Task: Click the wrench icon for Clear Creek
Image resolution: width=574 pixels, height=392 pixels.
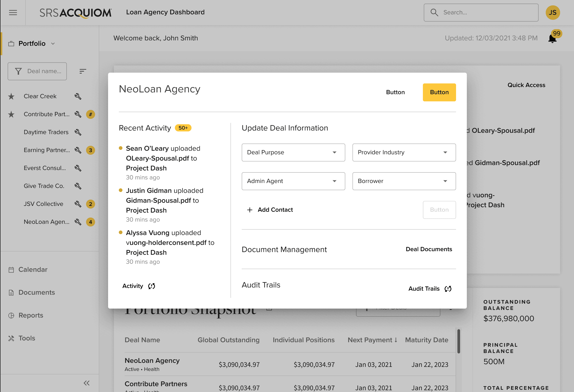Action: [78, 96]
